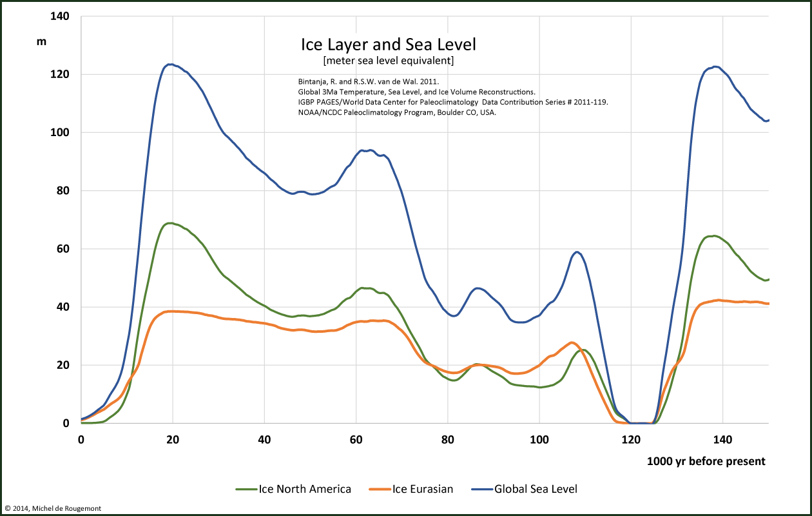The image size is (812, 516).
Task: Click the blue Global Sea Level legend line
Action: [481, 489]
